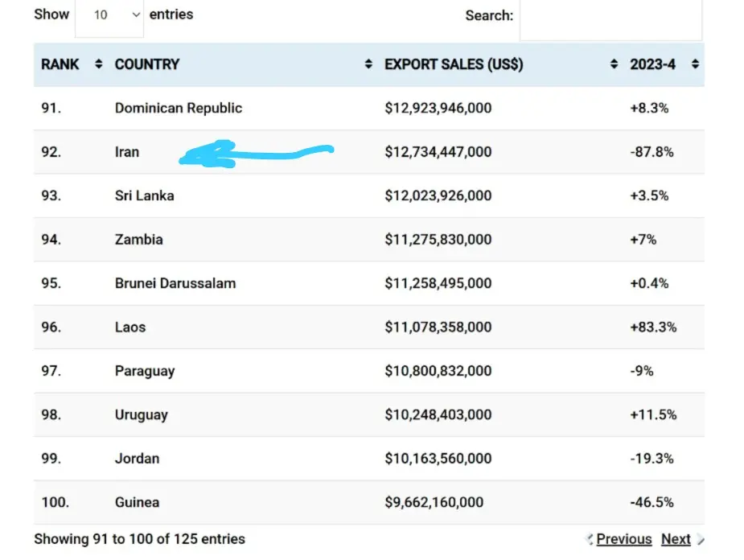This screenshot has width=744, height=560.
Task: Click the chevron icon after Next
Action: pos(700,539)
